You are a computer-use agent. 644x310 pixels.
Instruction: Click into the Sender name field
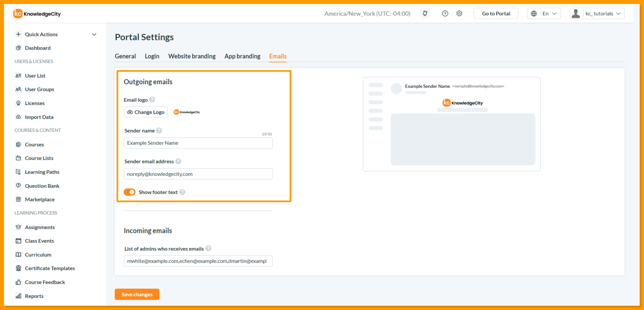198,143
